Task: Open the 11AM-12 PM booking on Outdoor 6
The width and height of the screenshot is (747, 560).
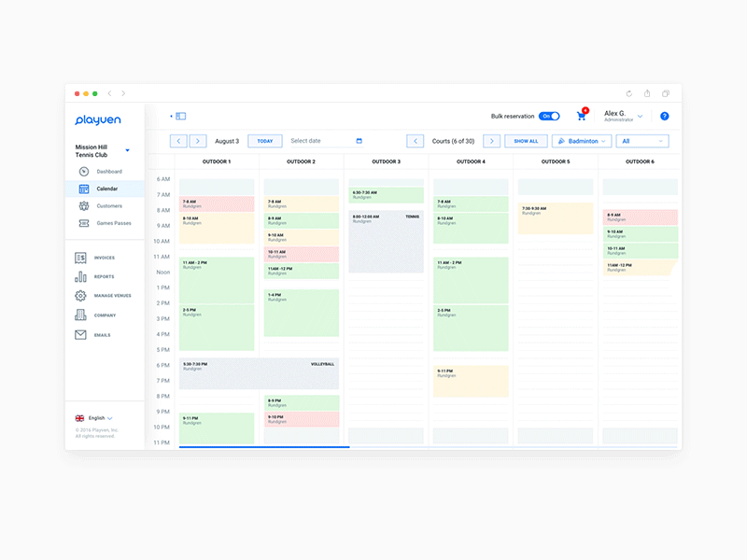Action: pyautogui.click(x=640, y=268)
